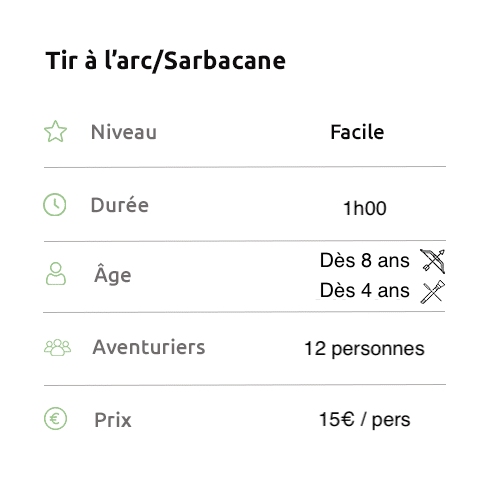Select the Tir à l'arc/Sarbacane heading

point(166,61)
